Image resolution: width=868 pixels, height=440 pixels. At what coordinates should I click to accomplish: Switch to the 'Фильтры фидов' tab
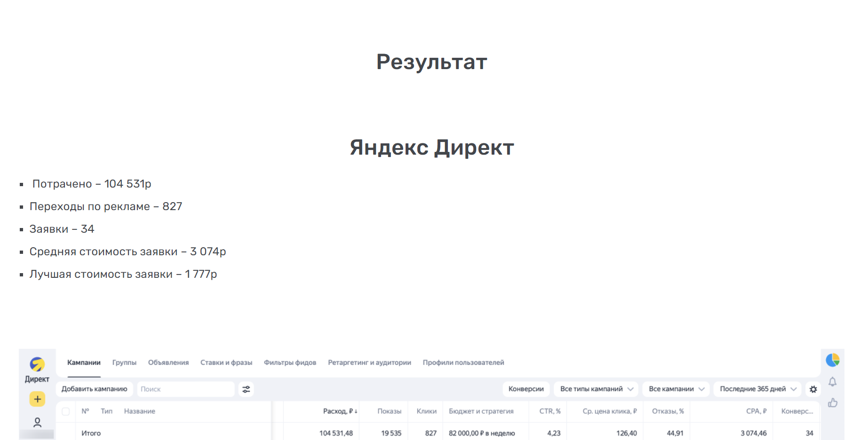tap(290, 362)
